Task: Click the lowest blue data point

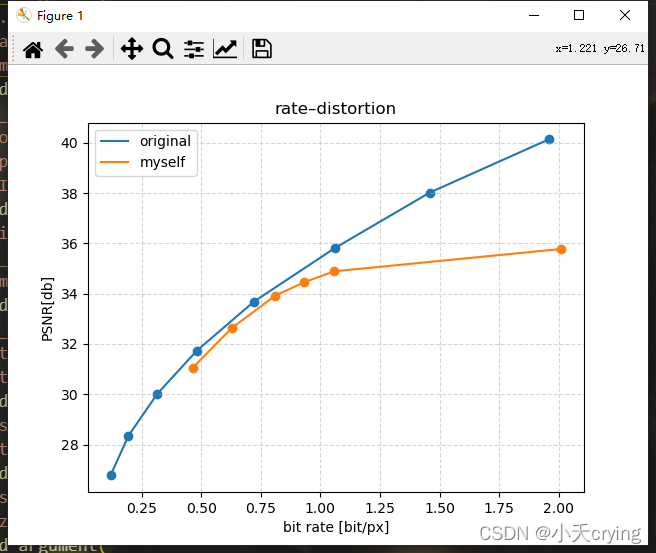Action: coord(111,476)
